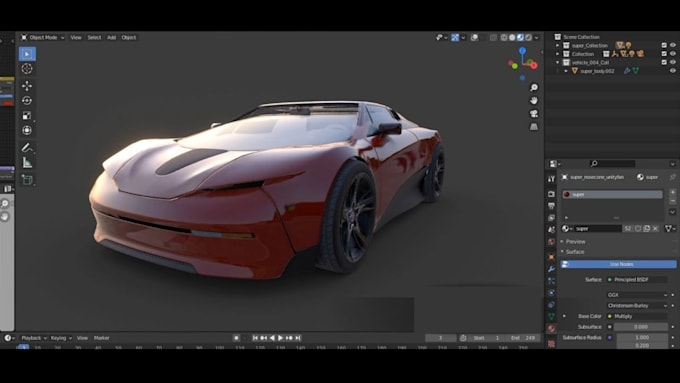Open the World properties tab
Image resolution: width=680 pixels, height=383 pixels.
(551, 242)
